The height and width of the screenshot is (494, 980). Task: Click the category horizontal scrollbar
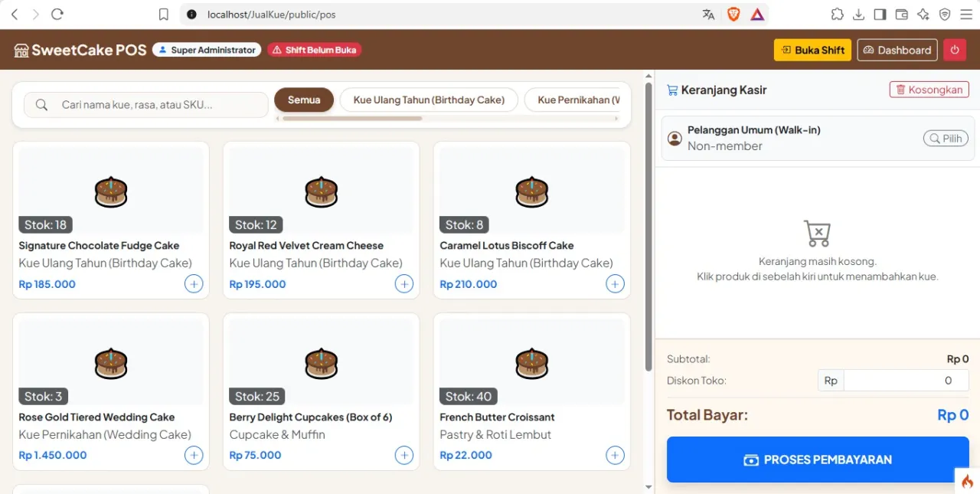coord(352,119)
